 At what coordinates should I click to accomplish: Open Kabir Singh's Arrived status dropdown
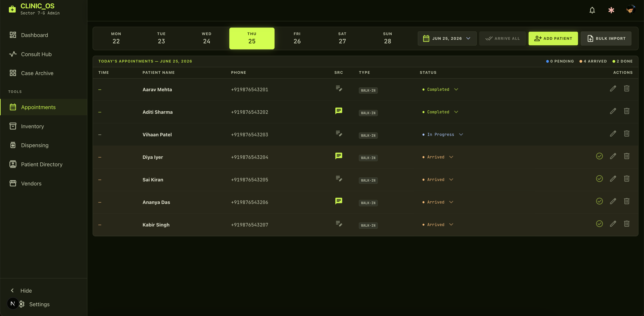438,225
